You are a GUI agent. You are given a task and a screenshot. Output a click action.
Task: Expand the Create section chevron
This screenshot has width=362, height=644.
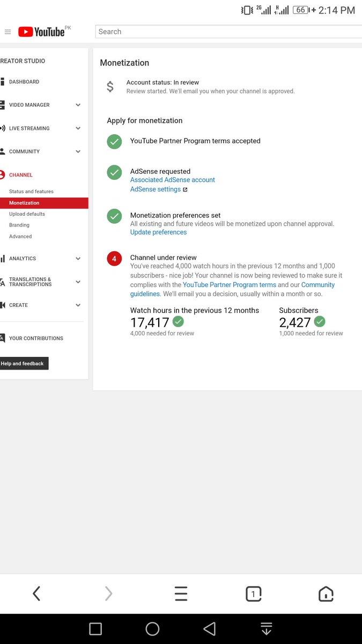78,305
